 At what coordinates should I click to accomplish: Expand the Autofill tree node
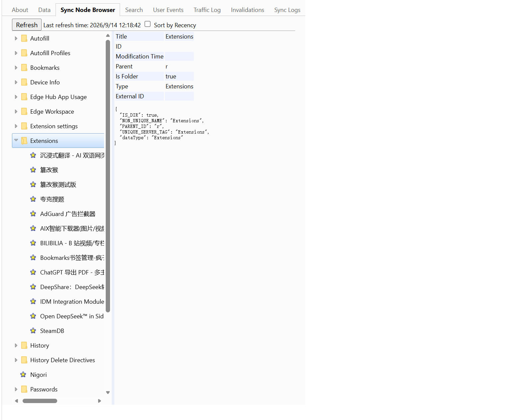16,39
